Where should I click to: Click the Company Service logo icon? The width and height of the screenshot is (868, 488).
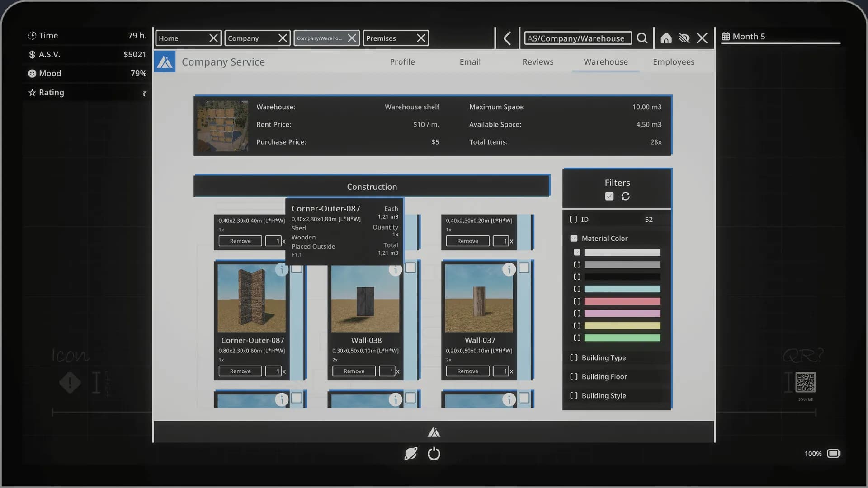[165, 61]
